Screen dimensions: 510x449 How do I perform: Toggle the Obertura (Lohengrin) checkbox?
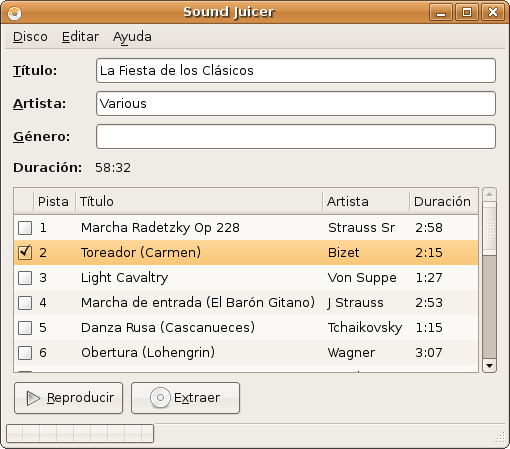(25, 353)
